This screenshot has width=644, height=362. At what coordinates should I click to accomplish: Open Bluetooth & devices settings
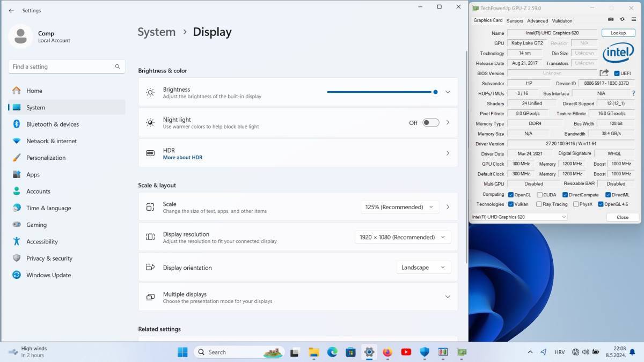click(x=67, y=124)
